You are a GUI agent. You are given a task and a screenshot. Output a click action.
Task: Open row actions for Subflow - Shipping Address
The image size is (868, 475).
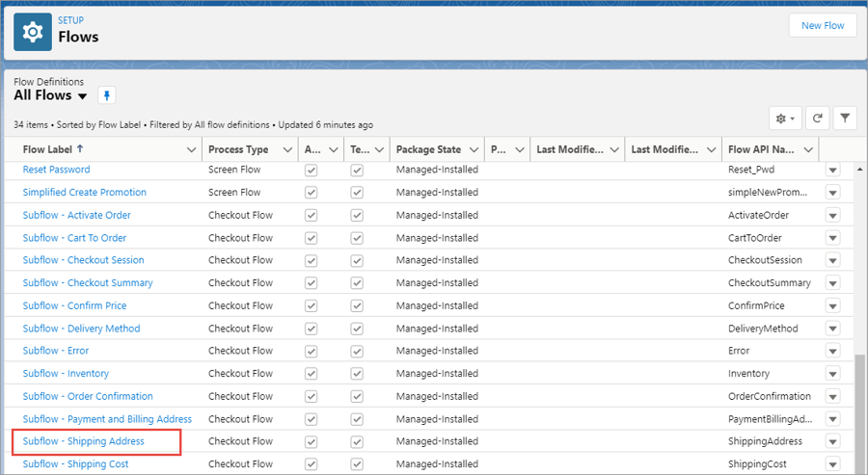click(x=832, y=441)
